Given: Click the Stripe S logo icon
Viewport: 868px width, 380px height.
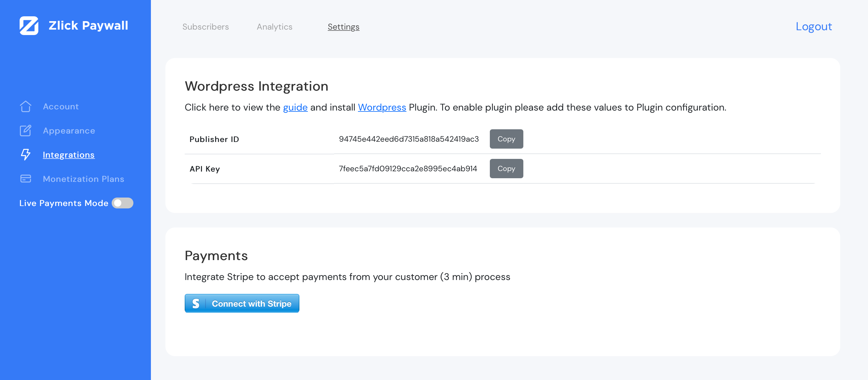Looking at the screenshot, I should pyautogui.click(x=196, y=304).
